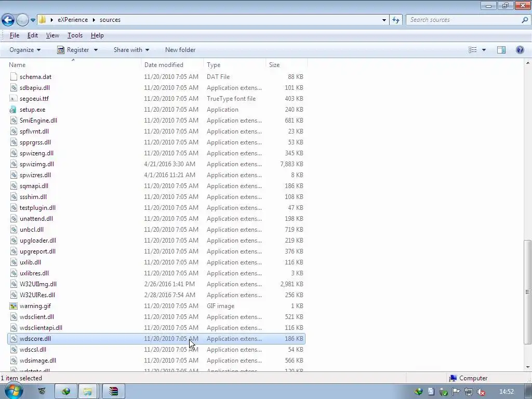Expand the arrow after eXPerience breadcrumb
Viewport: 532px width, 399px height.
tap(94, 20)
